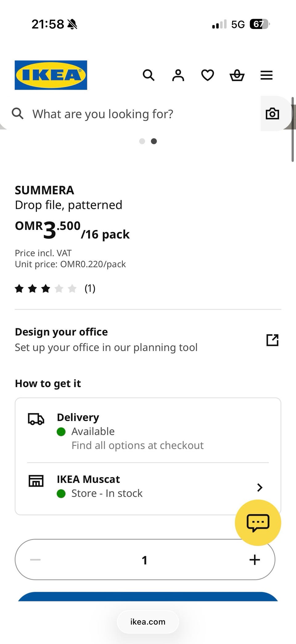The image size is (296, 644).
Task: Tap the IKEA logo
Action: (x=51, y=75)
